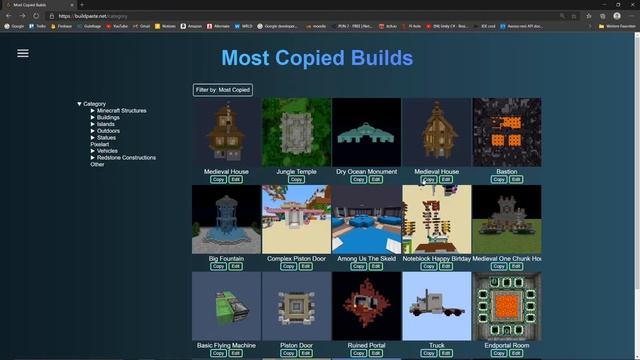Copy the Truck build

coord(429,353)
